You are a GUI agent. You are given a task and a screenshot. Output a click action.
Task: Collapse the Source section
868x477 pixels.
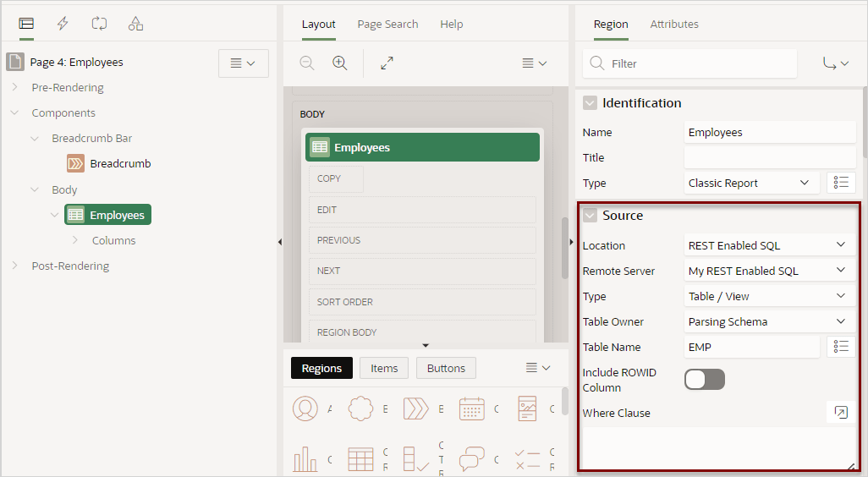coord(591,216)
